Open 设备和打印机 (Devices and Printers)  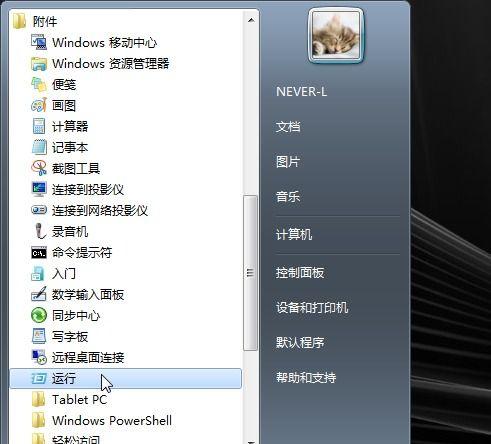click(x=312, y=307)
